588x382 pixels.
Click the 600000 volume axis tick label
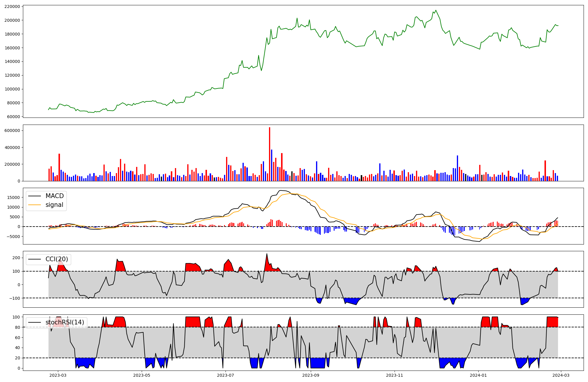[12, 130]
